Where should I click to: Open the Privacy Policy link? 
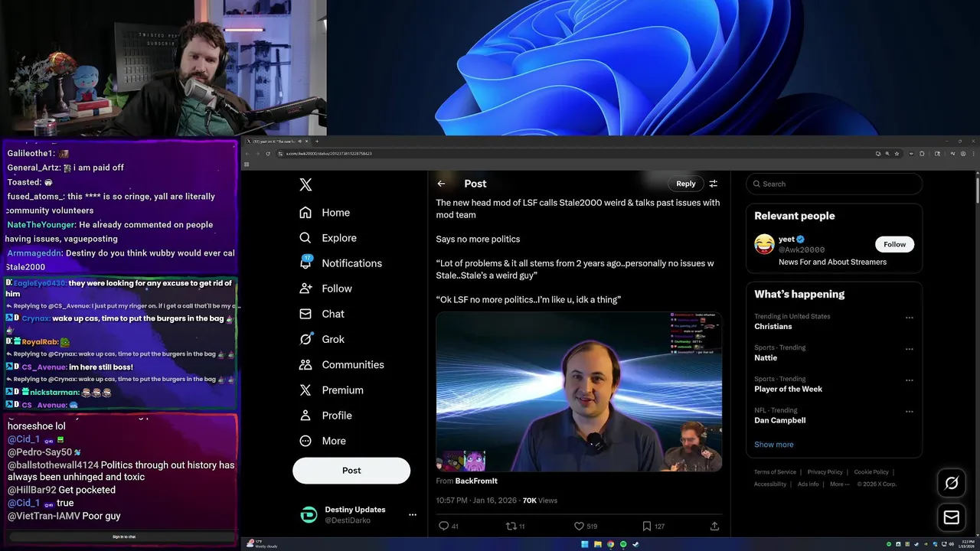pyautogui.click(x=825, y=472)
